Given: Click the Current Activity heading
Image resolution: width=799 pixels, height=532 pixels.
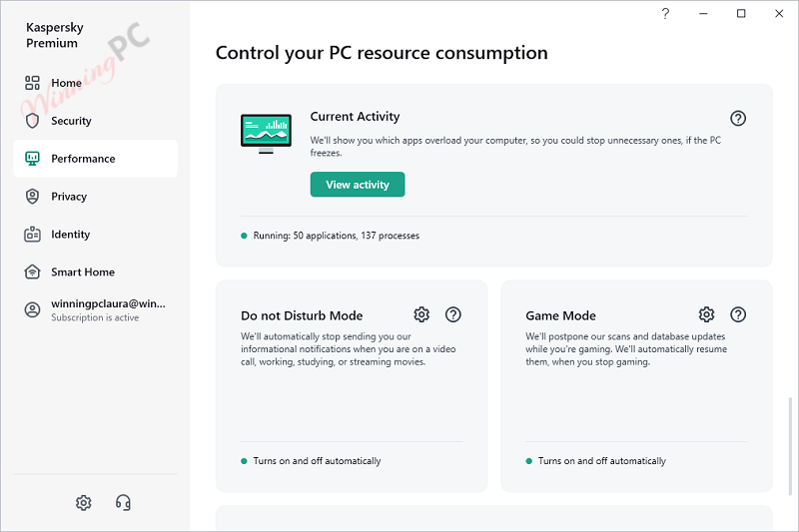Looking at the screenshot, I should click(355, 117).
